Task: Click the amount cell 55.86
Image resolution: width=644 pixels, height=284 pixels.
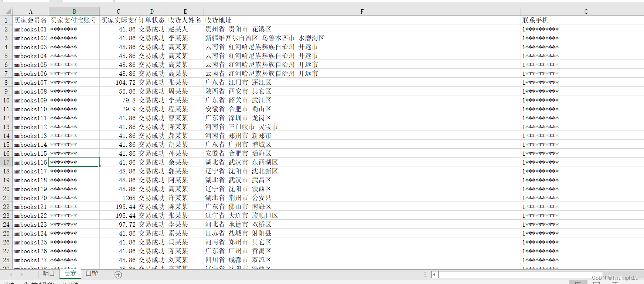Action: pos(118,91)
